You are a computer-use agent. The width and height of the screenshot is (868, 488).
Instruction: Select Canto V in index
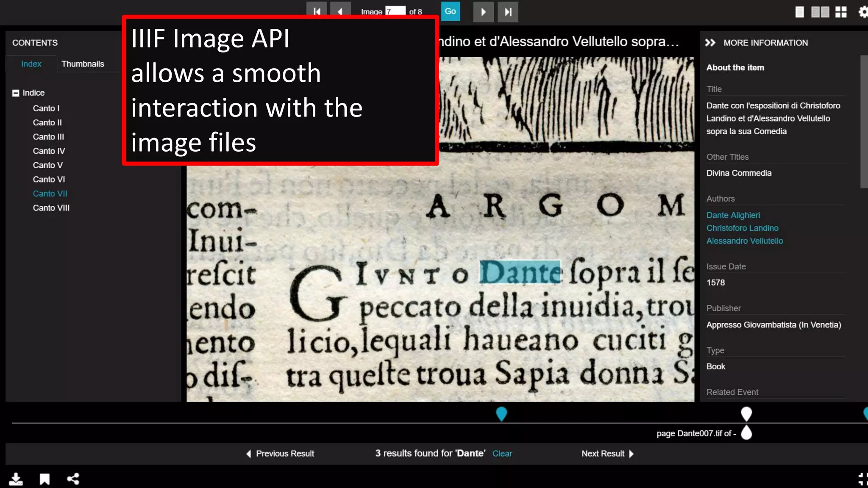(x=48, y=165)
